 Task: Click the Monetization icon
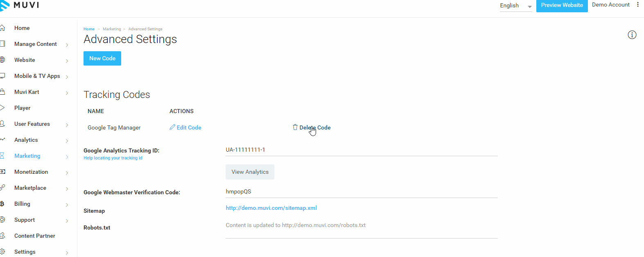tap(2, 172)
